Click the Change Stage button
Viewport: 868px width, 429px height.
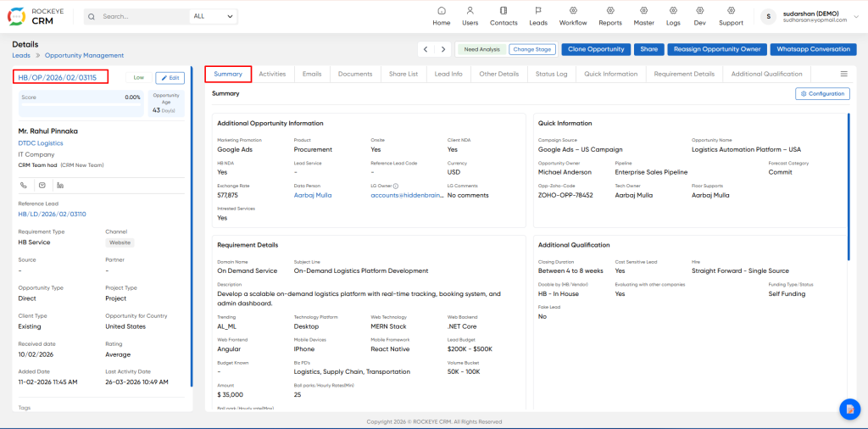(x=531, y=49)
